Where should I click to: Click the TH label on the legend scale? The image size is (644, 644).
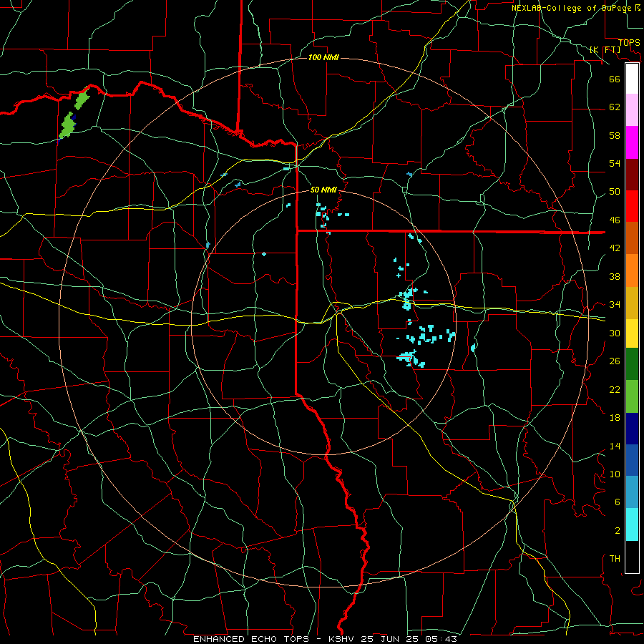(x=615, y=559)
